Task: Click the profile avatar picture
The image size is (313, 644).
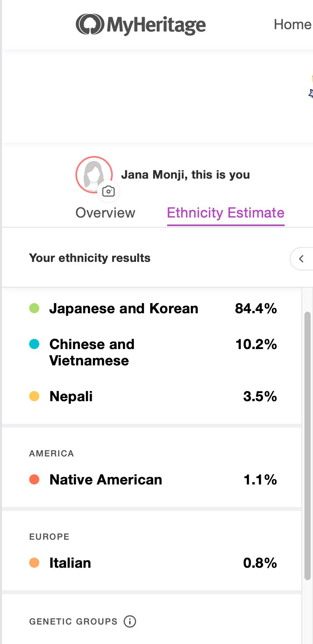Action: (x=93, y=174)
